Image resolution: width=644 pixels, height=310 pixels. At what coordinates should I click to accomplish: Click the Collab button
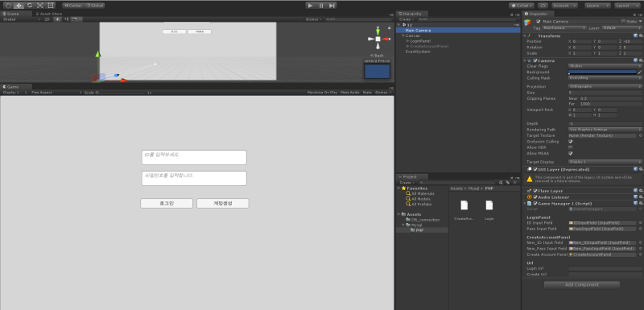pyautogui.click(x=521, y=6)
